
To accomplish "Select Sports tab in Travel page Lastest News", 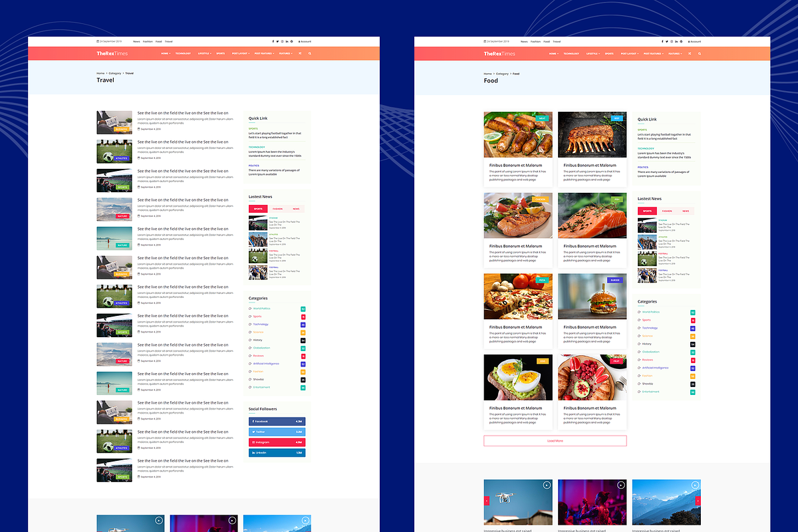I will 258,209.
